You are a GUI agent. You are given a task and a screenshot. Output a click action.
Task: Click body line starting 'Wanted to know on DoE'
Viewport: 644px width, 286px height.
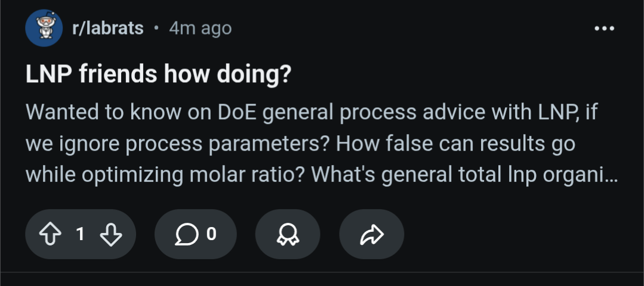coord(311,113)
